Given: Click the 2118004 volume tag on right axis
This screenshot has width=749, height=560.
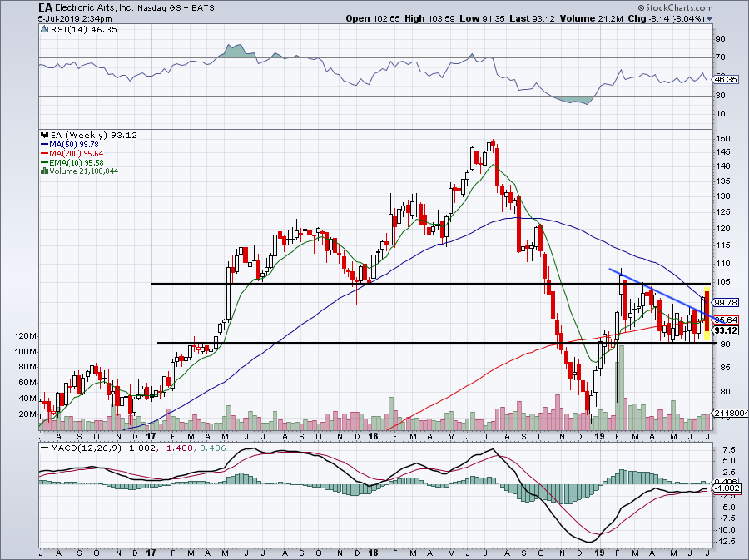Looking at the screenshot, I should click(731, 413).
